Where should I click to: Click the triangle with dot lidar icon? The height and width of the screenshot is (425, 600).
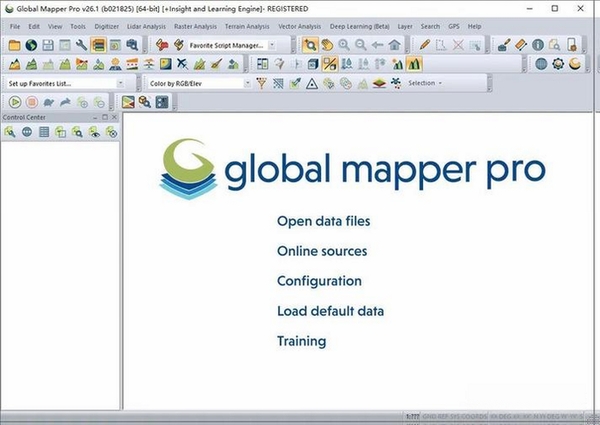[x=312, y=83]
